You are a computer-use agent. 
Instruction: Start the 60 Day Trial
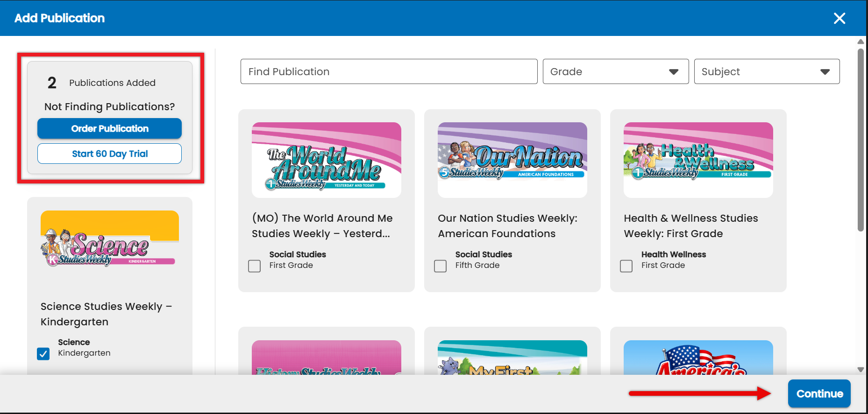coord(109,154)
